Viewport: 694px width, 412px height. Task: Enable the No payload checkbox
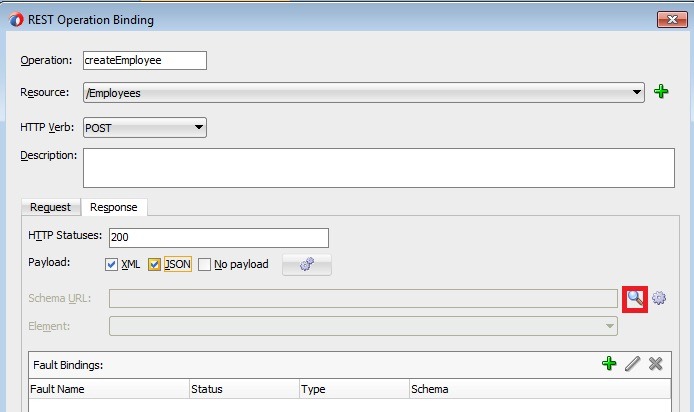(x=205, y=265)
